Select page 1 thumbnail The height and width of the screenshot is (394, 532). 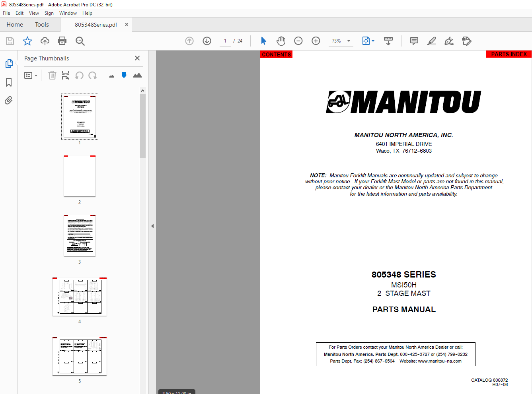point(80,116)
